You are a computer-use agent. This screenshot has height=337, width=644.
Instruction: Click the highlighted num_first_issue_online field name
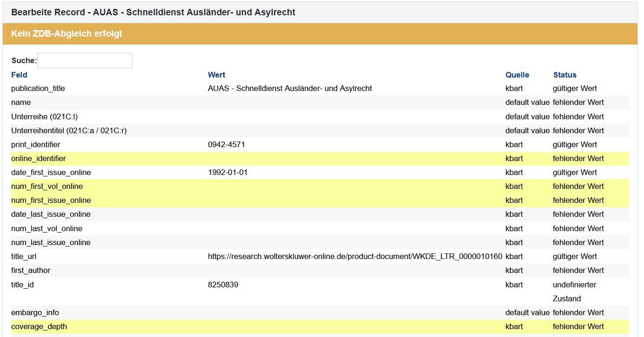click(51, 200)
